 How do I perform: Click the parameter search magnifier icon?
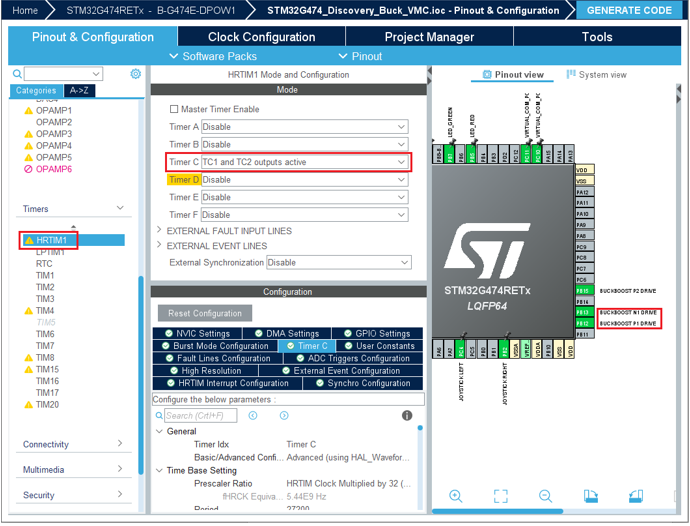pyautogui.click(x=159, y=416)
